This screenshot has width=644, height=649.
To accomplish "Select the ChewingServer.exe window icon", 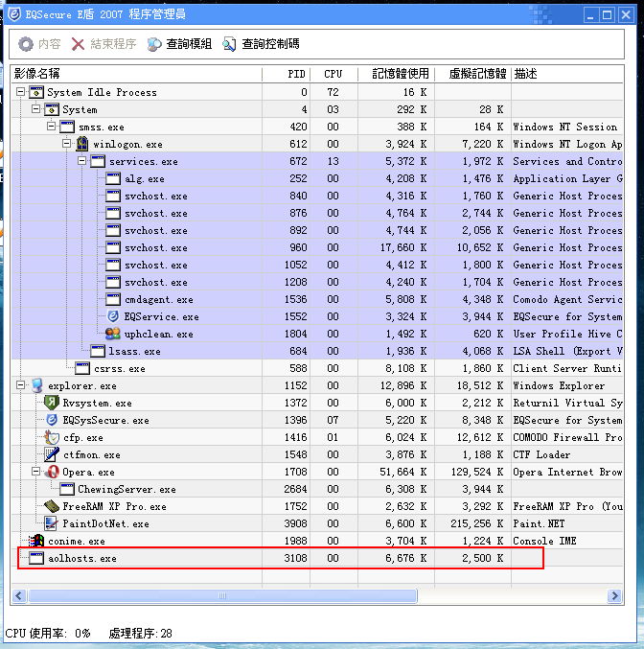I will (x=67, y=489).
